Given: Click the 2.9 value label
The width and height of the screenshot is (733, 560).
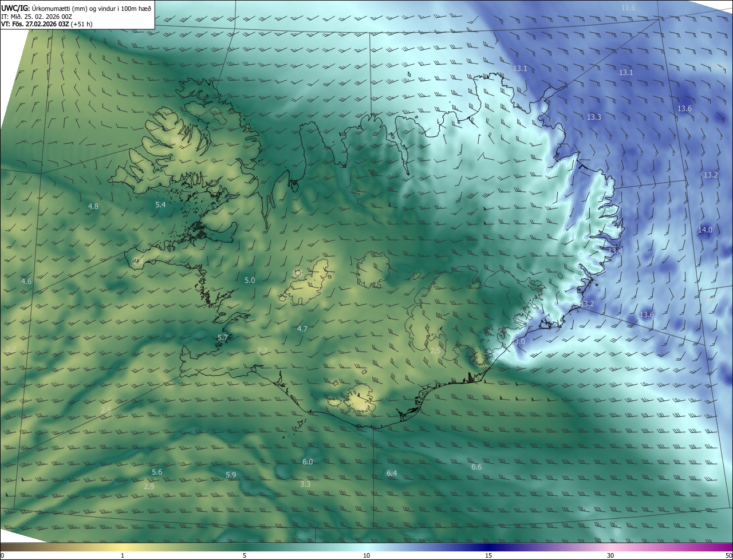Looking at the screenshot, I should click(x=149, y=486).
